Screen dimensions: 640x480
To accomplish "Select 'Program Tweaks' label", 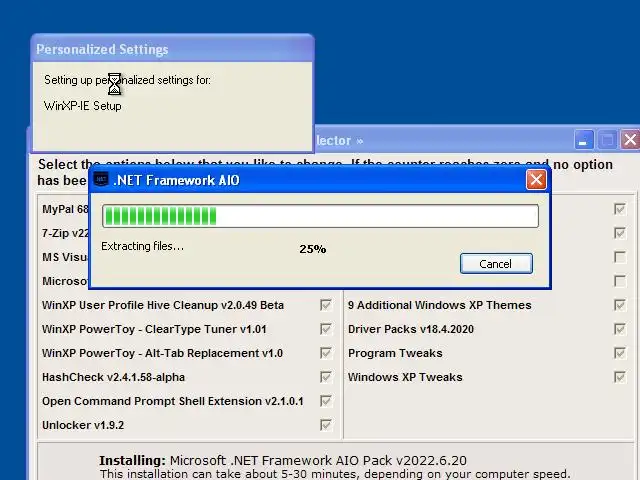I will coord(395,353).
